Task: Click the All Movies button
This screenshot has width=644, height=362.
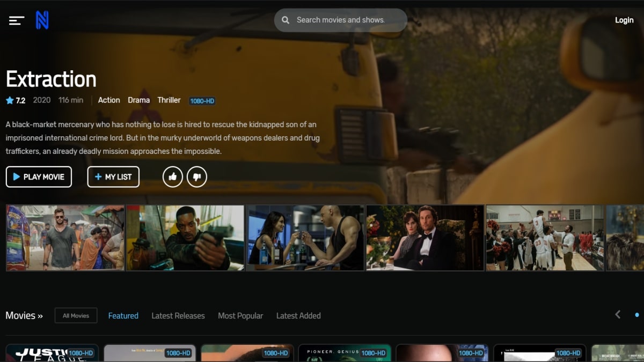Action: (76, 315)
